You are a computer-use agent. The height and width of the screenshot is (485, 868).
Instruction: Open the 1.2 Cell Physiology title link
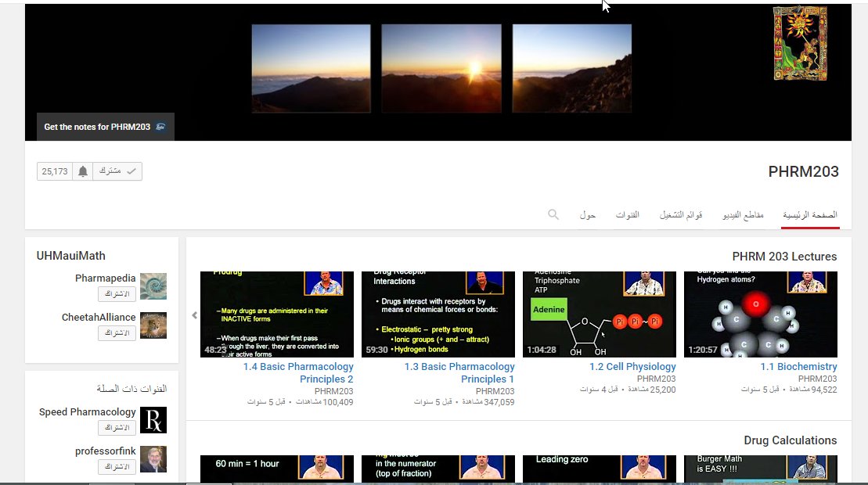632,366
